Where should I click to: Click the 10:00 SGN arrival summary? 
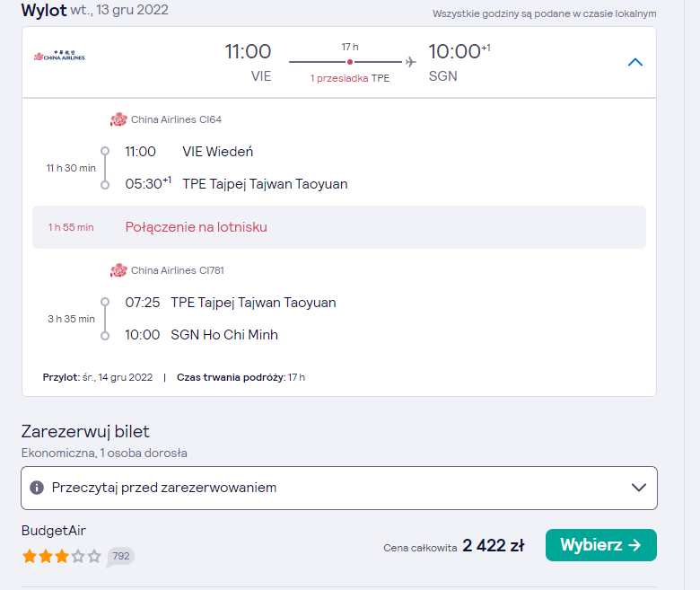[459, 63]
